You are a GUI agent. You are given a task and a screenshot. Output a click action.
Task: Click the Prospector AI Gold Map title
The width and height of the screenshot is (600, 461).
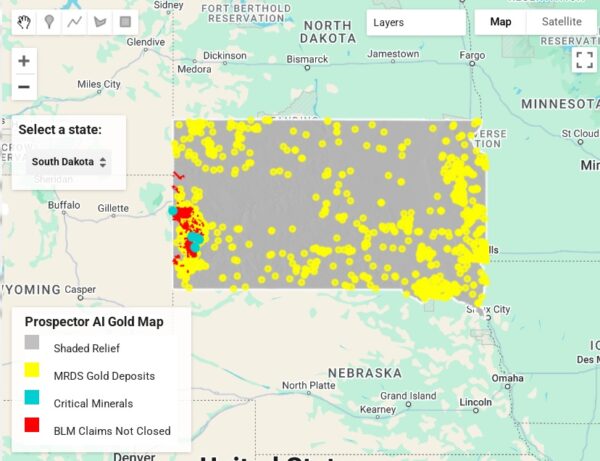pos(94,322)
